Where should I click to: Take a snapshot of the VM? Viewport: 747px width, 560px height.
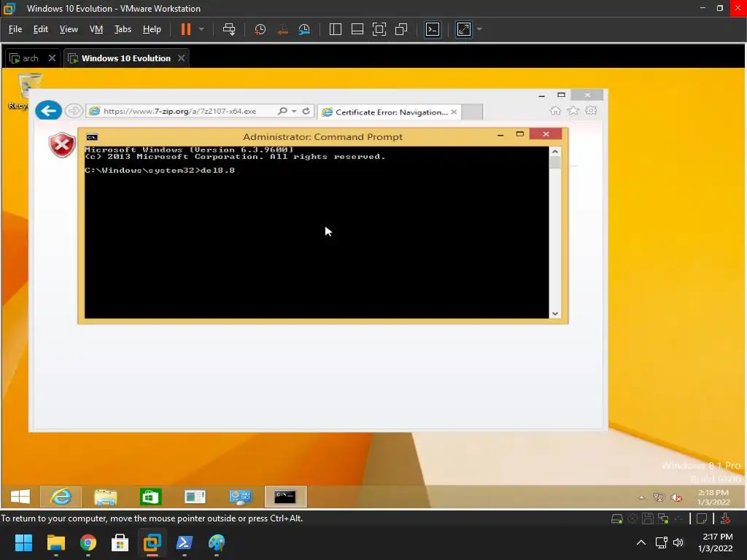point(260,29)
